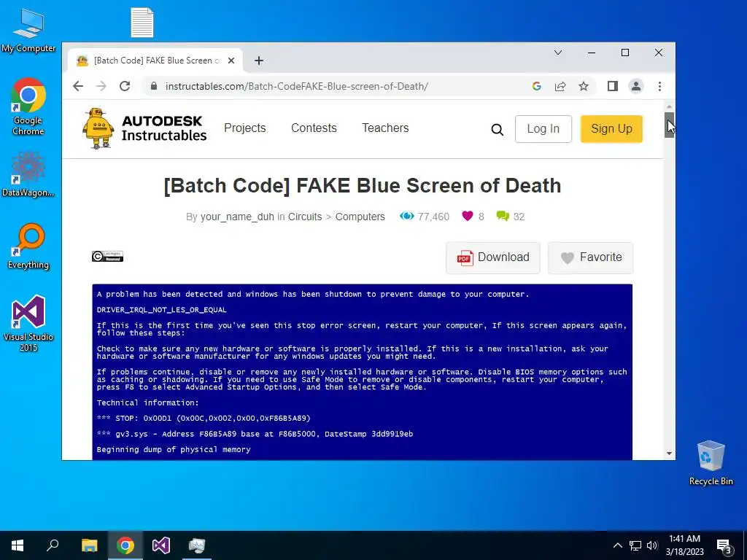
Task: Select the [Batch Code] FAKE Blue Screen tab
Action: point(155,61)
